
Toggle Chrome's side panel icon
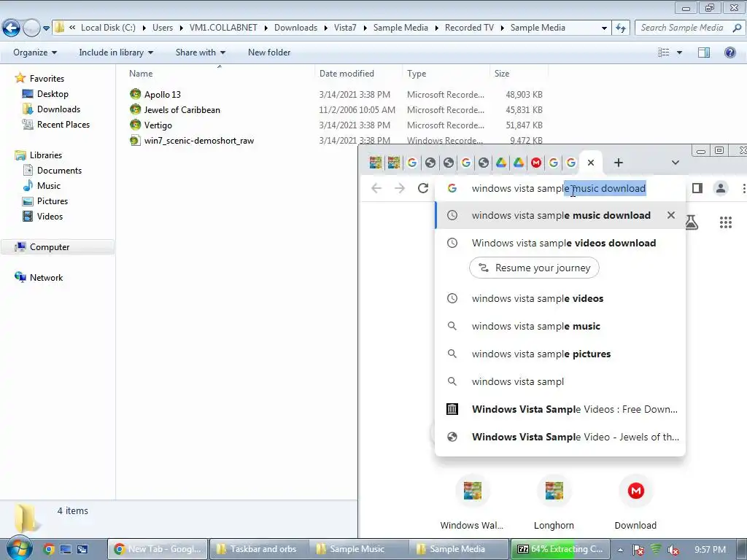(x=697, y=188)
